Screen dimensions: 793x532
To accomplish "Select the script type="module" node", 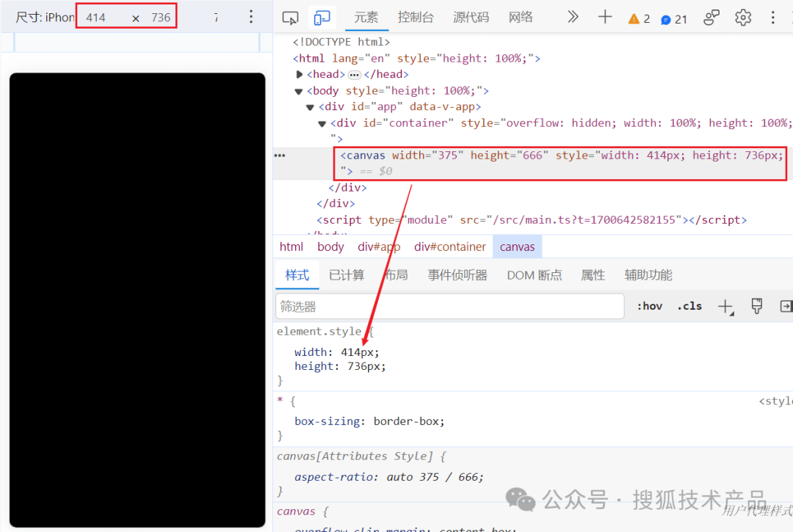I will [x=532, y=220].
